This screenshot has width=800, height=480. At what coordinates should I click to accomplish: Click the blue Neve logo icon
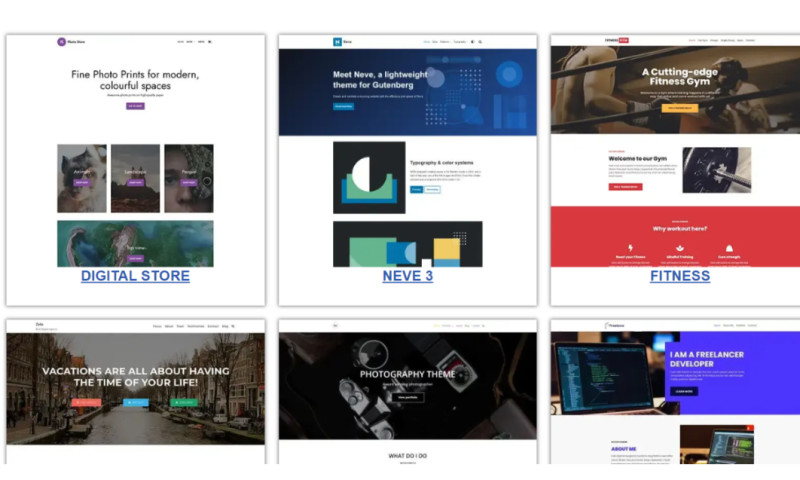[x=338, y=42]
